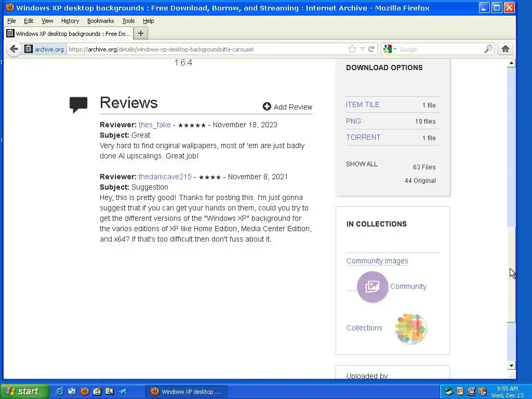The width and height of the screenshot is (532, 399).
Task: Click the fourth system tray icon
Action: (x=482, y=392)
